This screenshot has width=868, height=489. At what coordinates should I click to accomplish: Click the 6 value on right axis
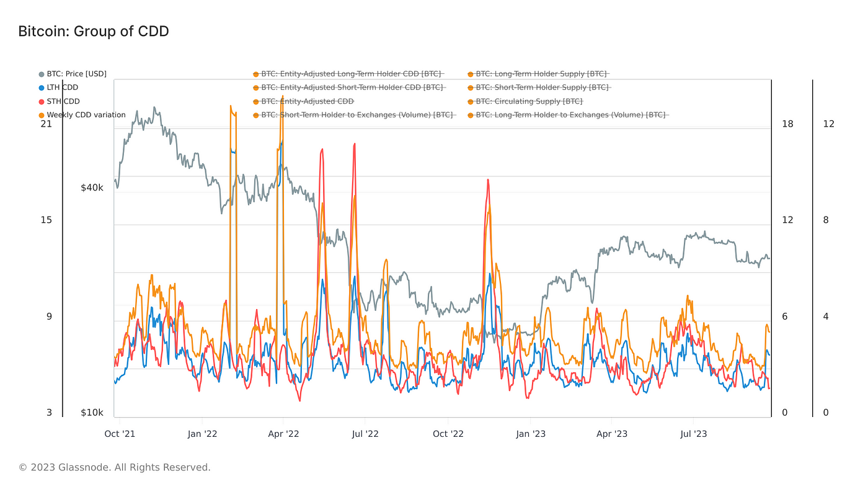pyautogui.click(x=784, y=316)
